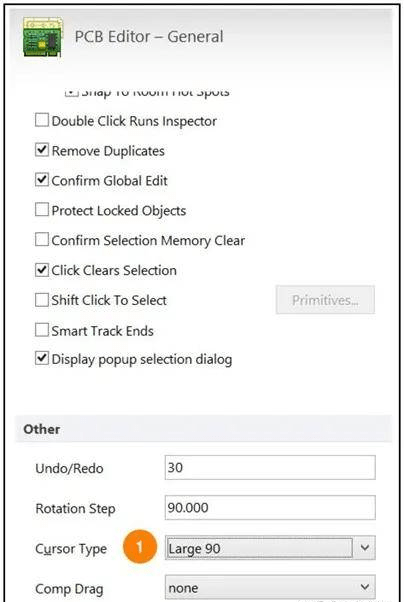This screenshot has height=602, width=404.
Task: Toggle Confirm Global Edit checkbox
Action: point(41,180)
